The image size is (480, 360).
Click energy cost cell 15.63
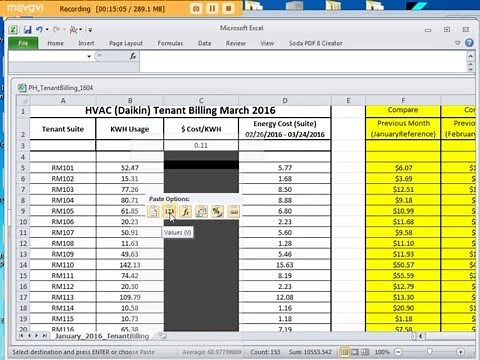(285, 265)
